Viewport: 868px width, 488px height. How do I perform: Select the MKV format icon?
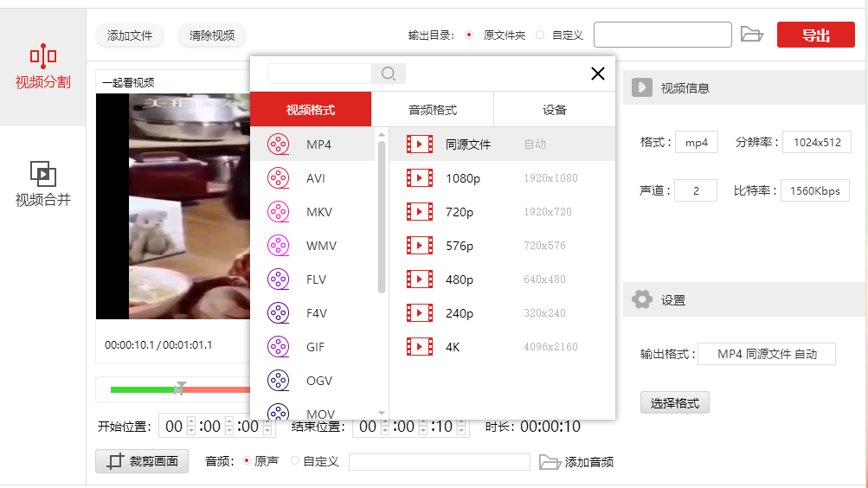278,212
